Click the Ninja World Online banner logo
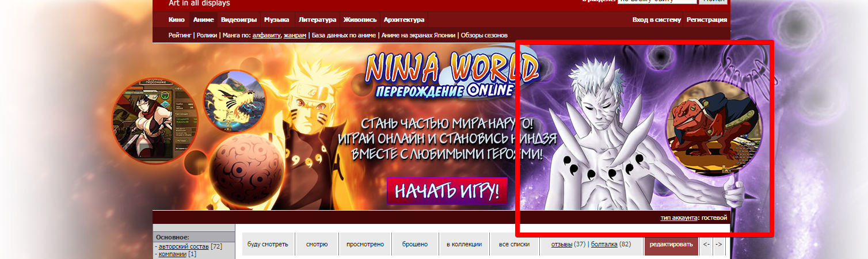The width and height of the screenshot is (868, 259). click(451, 76)
